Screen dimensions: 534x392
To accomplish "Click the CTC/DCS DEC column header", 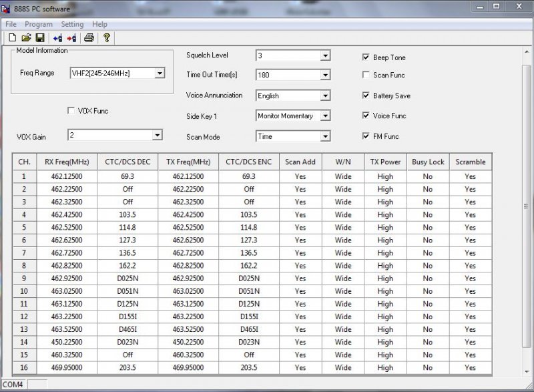I will click(x=127, y=162).
